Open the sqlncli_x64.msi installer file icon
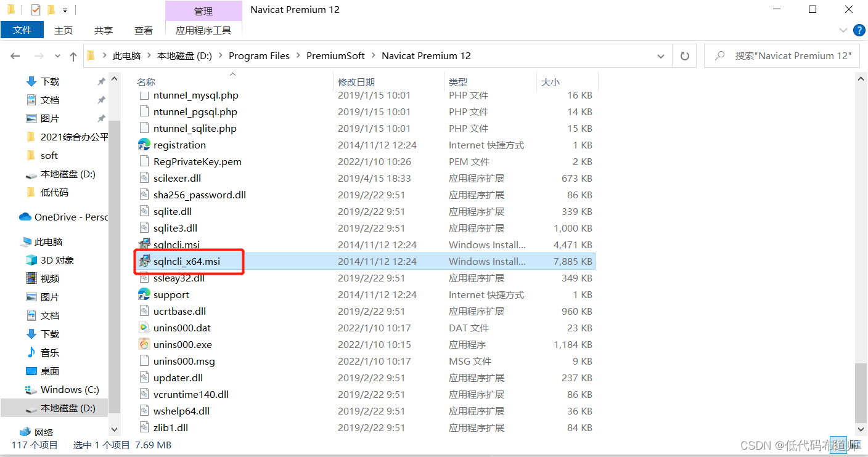Screen dimensions: 868x457 144,261
